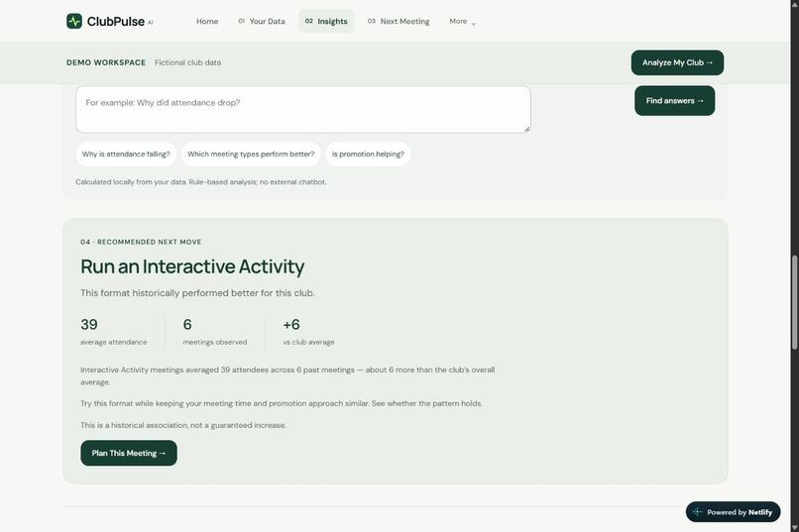Click the '+6' vs club average value
799x532 pixels.
tap(291, 324)
